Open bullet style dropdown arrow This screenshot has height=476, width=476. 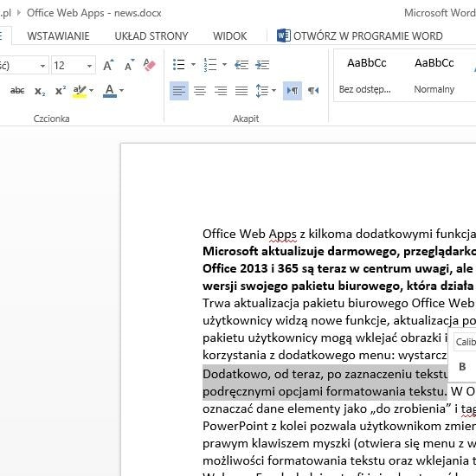tap(193, 64)
